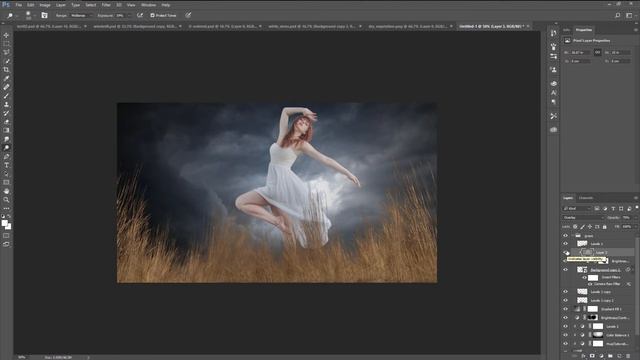Image resolution: width=640 pixels, height=360 pixels.
Task: Select the Quick Selection tool
Action: click(6, 61)
